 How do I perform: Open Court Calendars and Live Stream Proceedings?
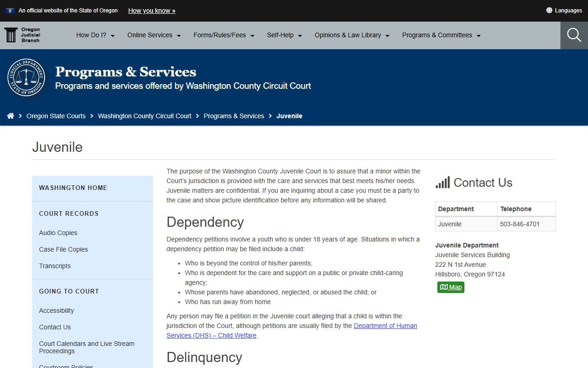pyautogui.click(x=87, y=347)
